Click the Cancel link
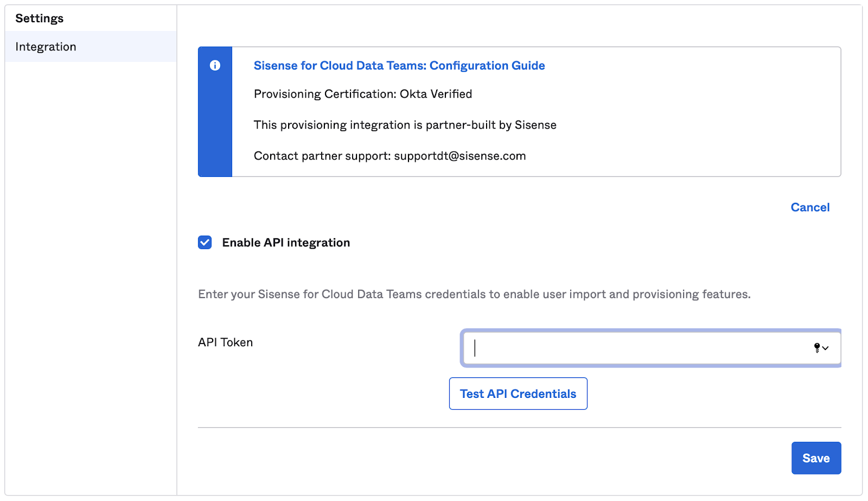The width and height of the screenshot is (868, 501). coord(810,207)
